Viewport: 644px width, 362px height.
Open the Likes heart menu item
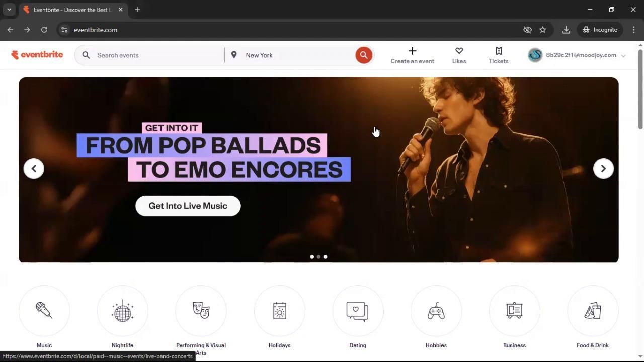459,55
